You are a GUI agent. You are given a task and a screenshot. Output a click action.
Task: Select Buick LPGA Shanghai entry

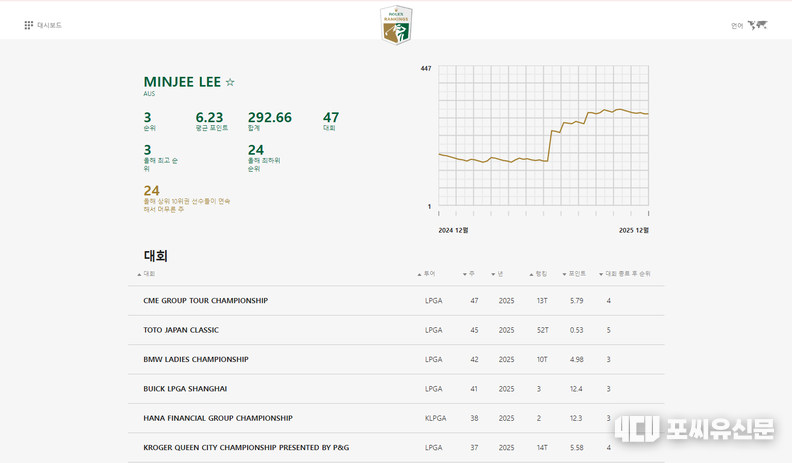(x=185, y=388)
